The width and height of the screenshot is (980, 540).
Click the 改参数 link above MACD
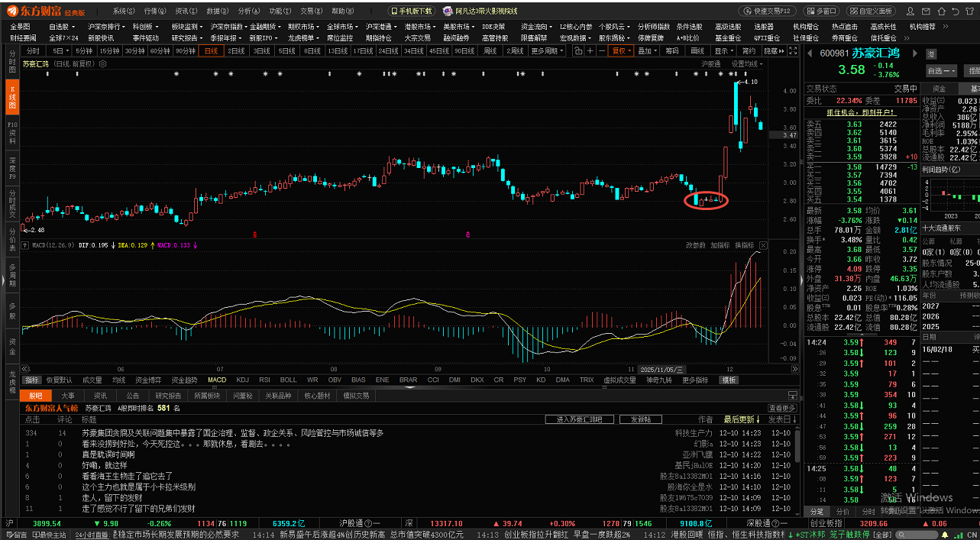click(696, 245)
